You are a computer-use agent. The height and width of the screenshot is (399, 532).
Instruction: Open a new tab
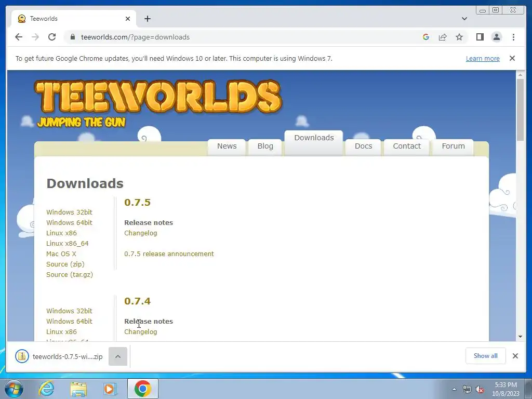click(147, 19)
